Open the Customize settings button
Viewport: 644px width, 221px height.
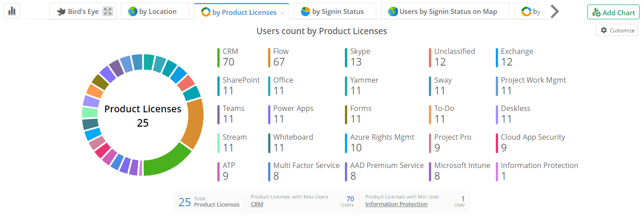[617, 30]
